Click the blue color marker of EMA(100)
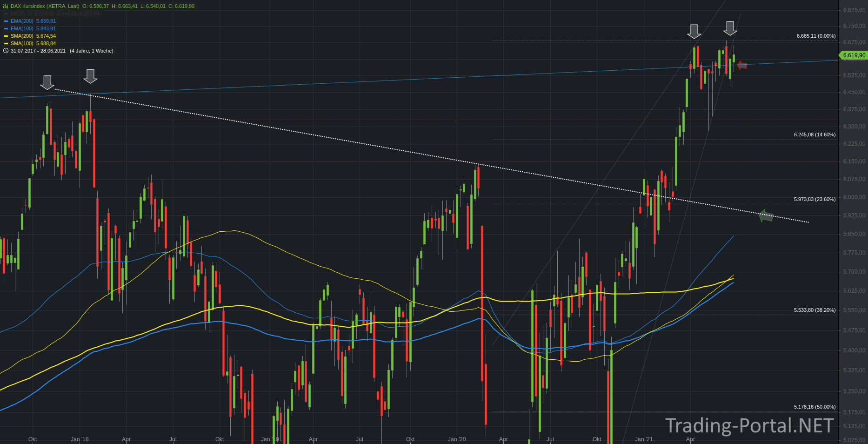 (6, 28)
